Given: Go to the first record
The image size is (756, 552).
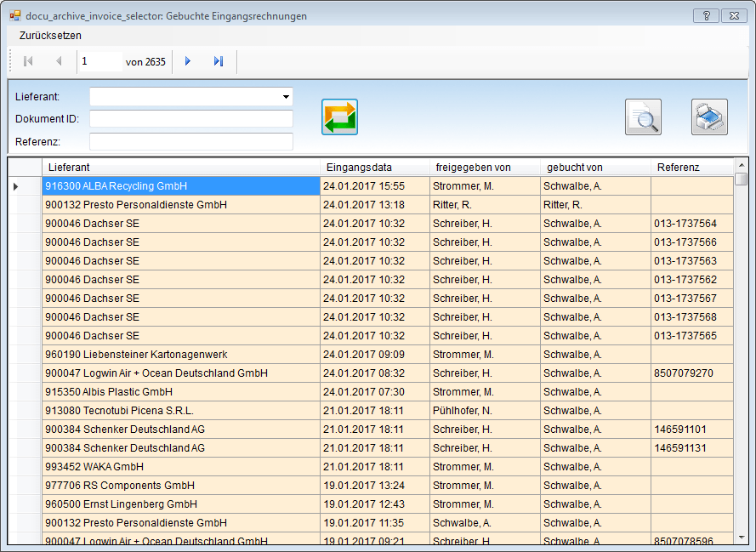Looking at the screenshot, I should [28, 61].
